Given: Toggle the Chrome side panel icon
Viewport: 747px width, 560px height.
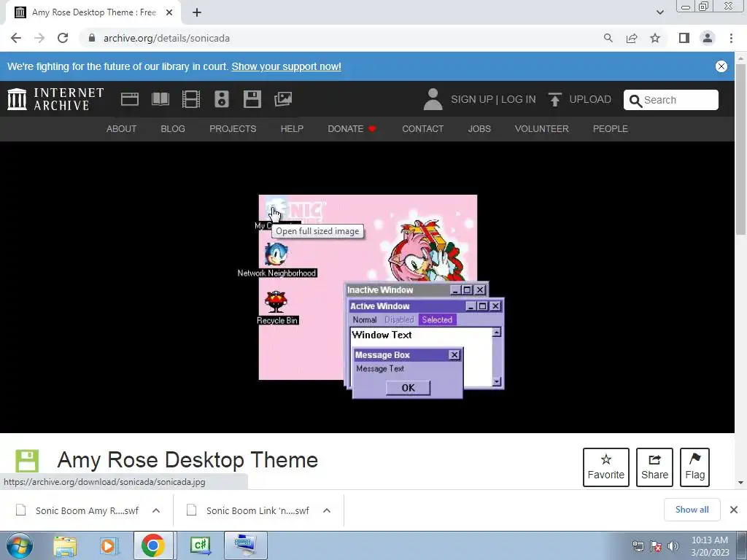Looking at the screenshot, I should [684, 38].
